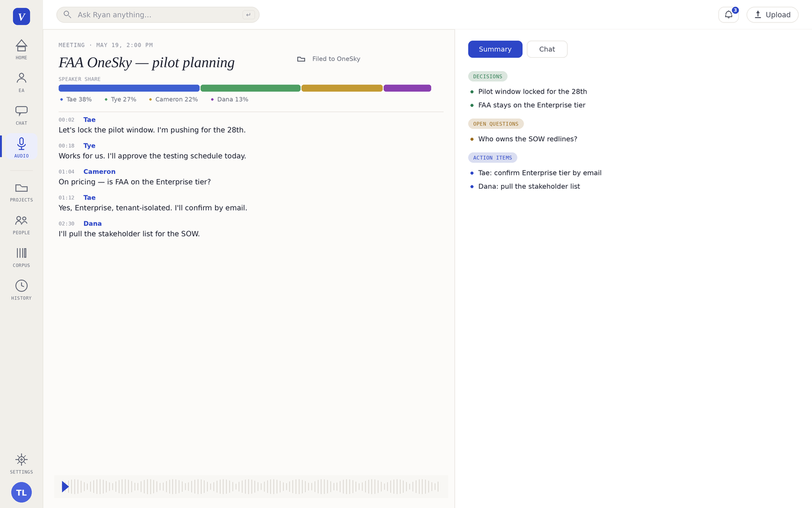812x508 pixels.
Task: Click the V app logo
Action: [x=21, y=17]
